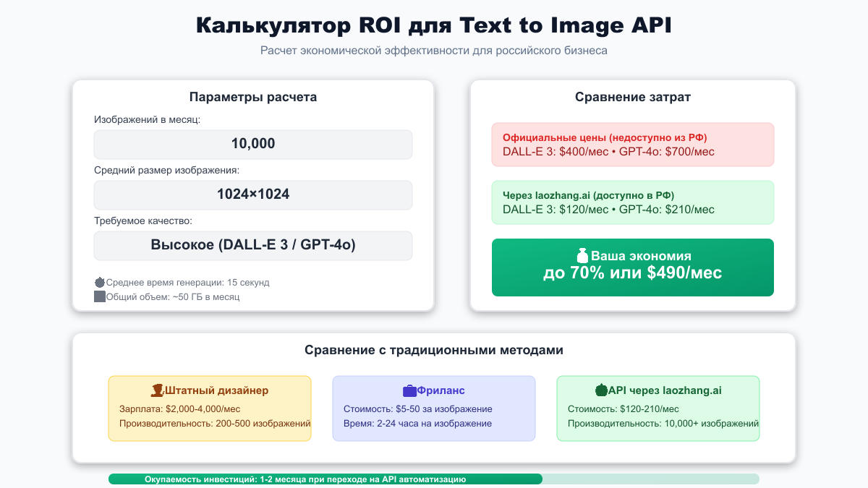The width and height of the screenshot is (868, 488).
Task: Select the green laozhang.ai pricing option
Action: (x=633, y=202)
